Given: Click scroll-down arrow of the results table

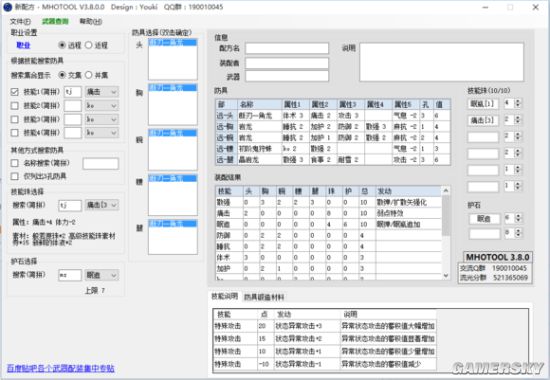Looking at the screenshot, I should 446,275.
